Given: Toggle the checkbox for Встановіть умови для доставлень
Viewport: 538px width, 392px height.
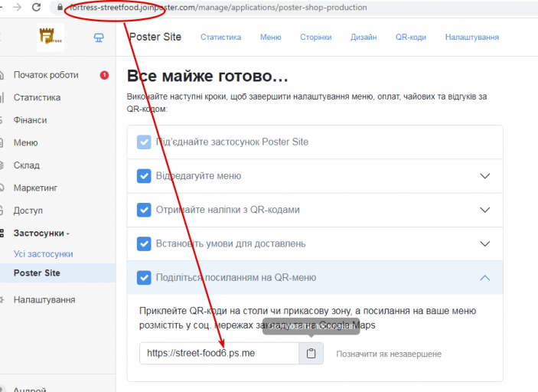Looking at the screenshot, I should tap(144, 243).
